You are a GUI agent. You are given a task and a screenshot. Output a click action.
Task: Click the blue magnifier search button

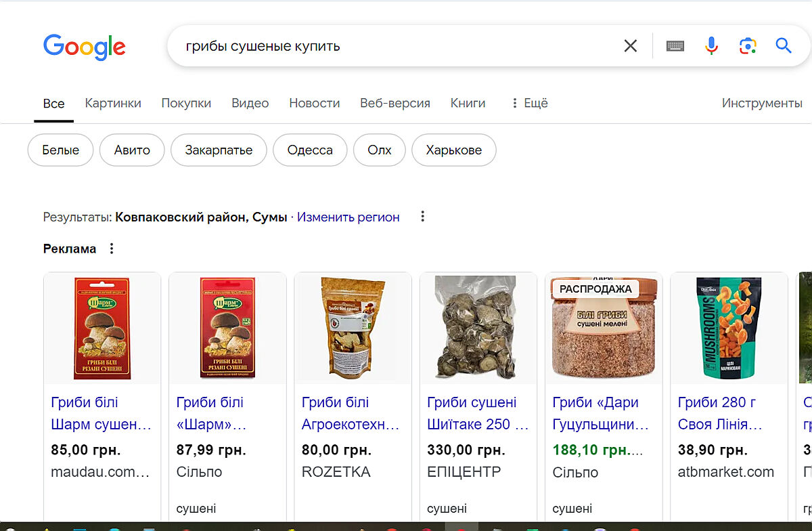(x=783, y=46)
